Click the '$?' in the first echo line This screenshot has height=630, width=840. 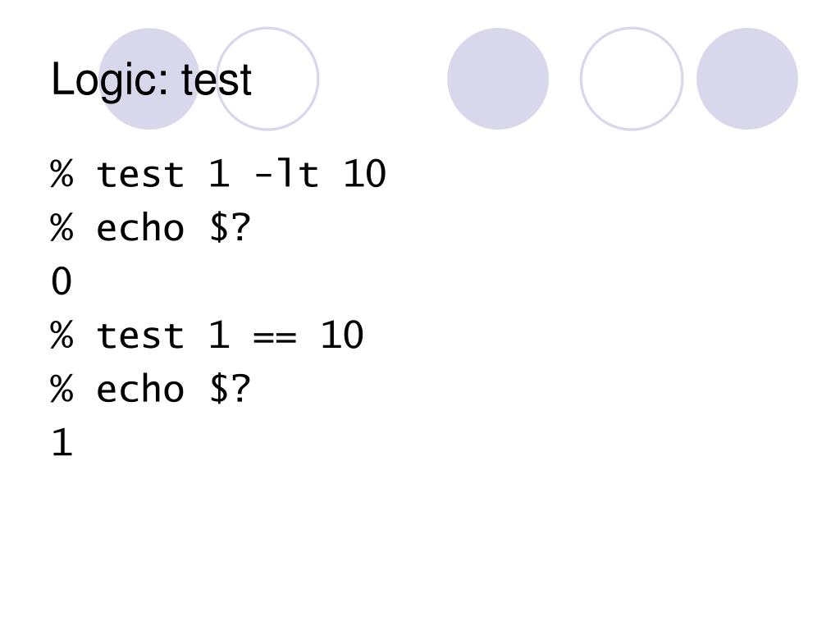tap(230, 228)
